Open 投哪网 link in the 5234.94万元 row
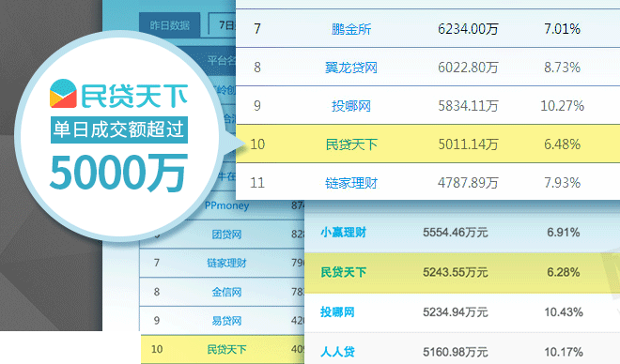The height and width of the screenshot is (364, 620). pyautogui.click(x=337, y=311)
